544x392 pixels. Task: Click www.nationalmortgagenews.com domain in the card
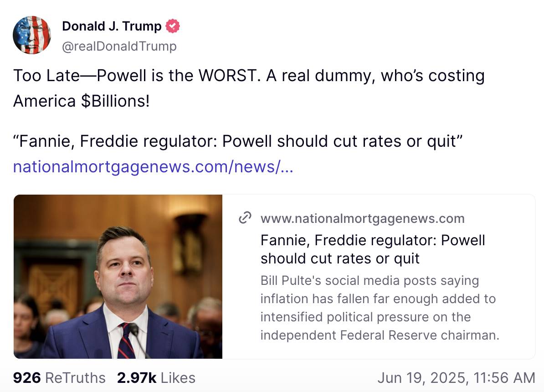[362, 218]
